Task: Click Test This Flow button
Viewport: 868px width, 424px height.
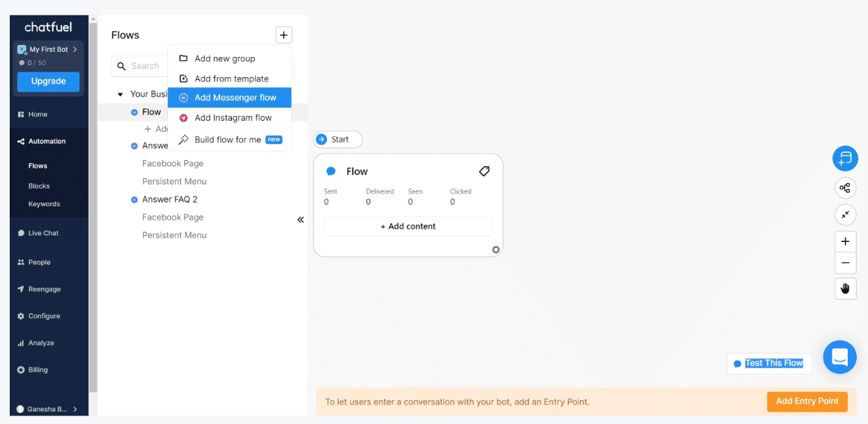Action: click(x=769, y=364)
